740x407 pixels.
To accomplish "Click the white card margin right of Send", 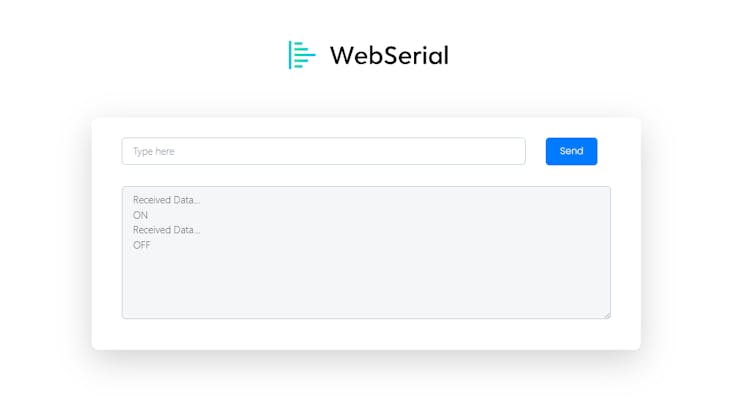I will point(620,151).
